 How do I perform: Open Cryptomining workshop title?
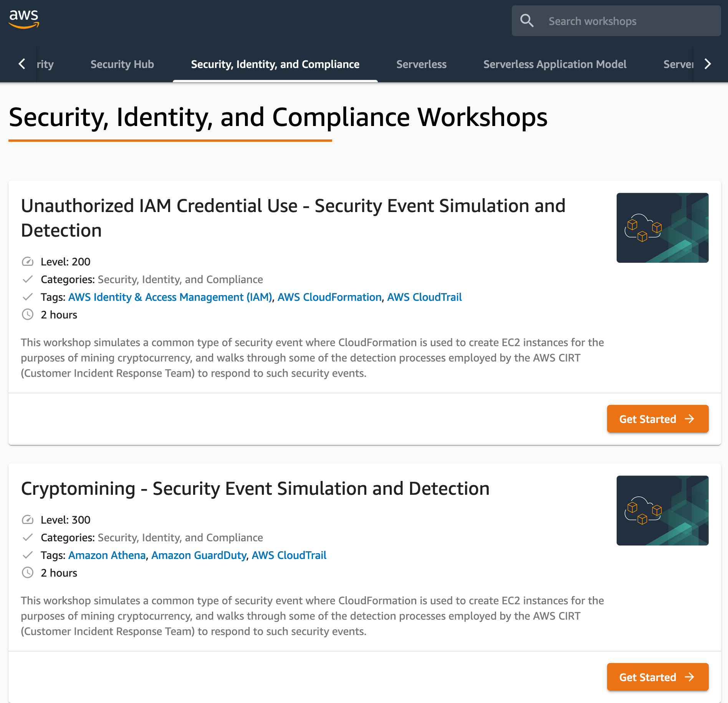click(255, 489)
